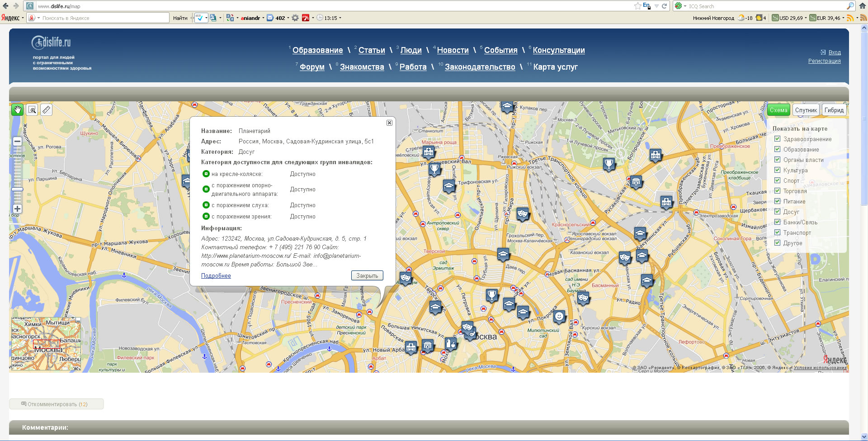The image size is (868, 441).
Task: Click hospital marker beside ул. Новый Арбат label
Action: click(411, 347)
